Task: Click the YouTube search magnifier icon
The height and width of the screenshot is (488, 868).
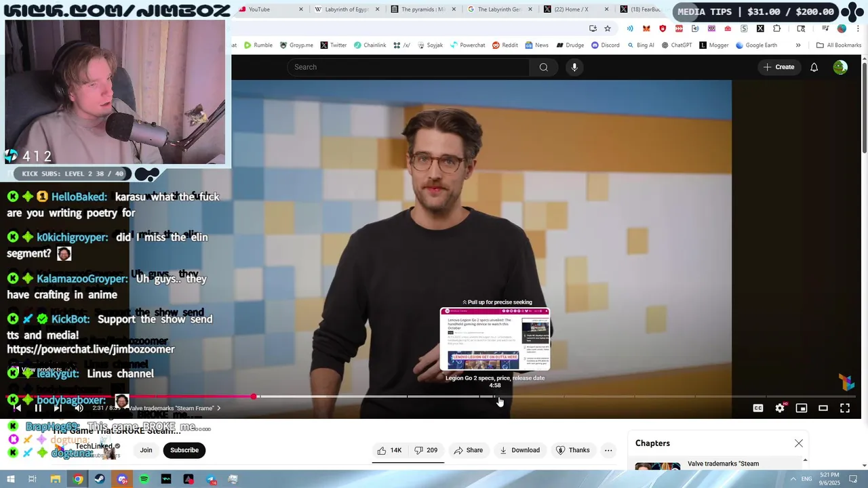Action: pos(543,67)
